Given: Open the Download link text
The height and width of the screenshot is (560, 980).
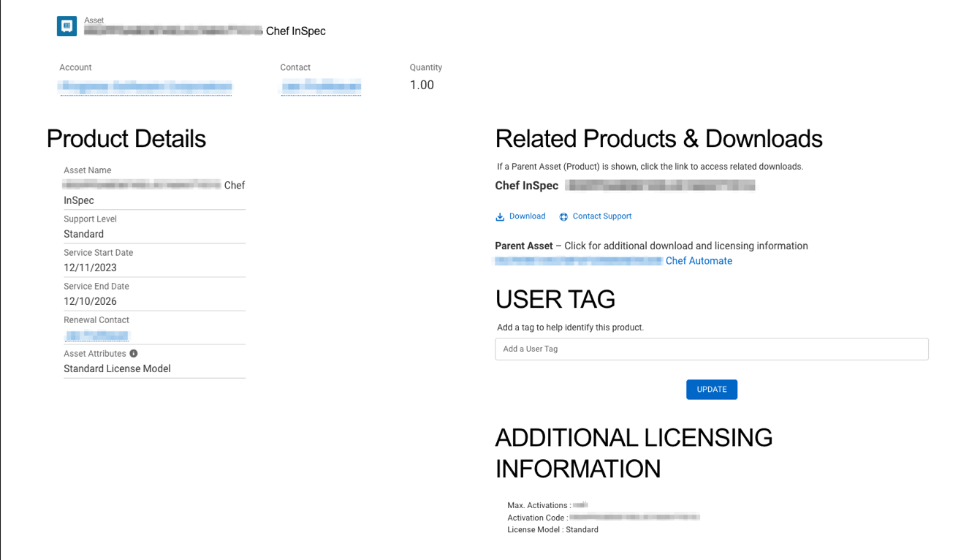Looking at the screenshot, I should point(527,216).
